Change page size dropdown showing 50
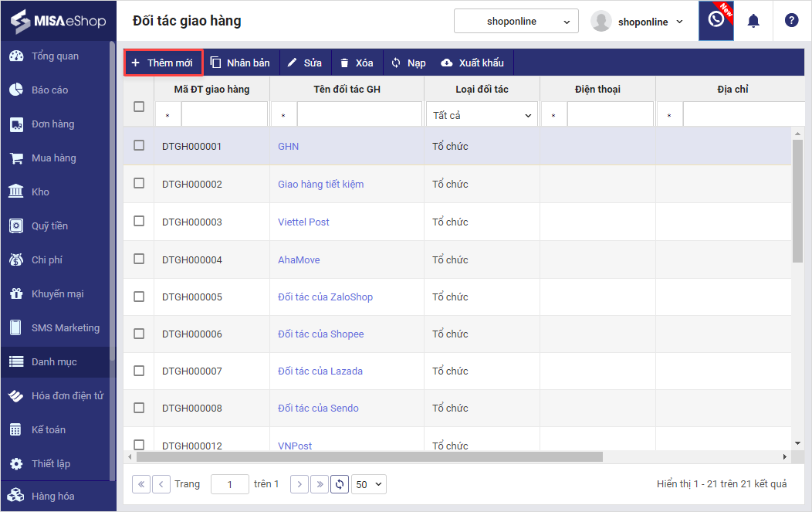 [x=369, y=484]
